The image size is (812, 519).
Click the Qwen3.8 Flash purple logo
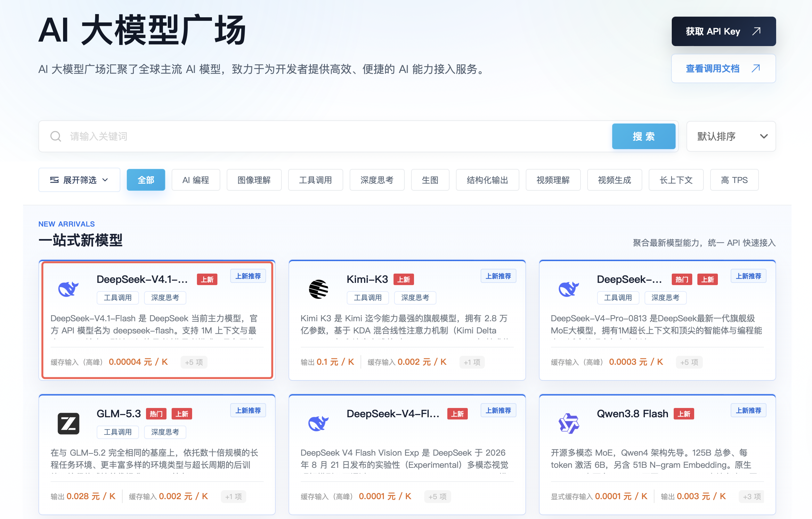click(569, 423)
